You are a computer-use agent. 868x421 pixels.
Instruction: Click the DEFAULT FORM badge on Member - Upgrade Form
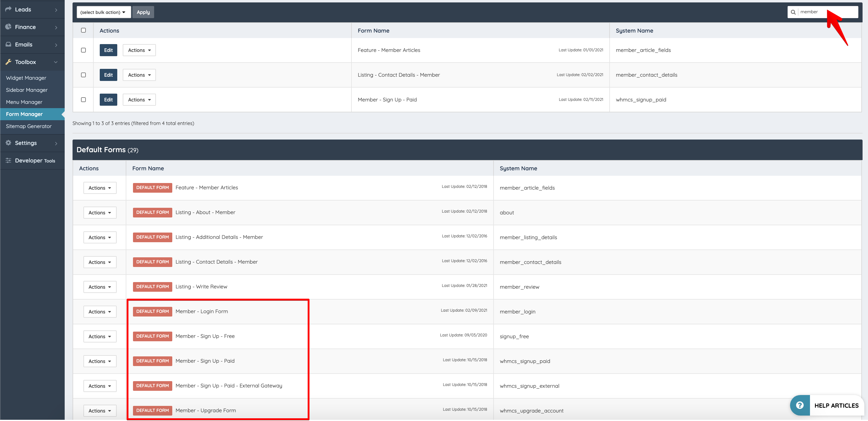pos(152,410)
